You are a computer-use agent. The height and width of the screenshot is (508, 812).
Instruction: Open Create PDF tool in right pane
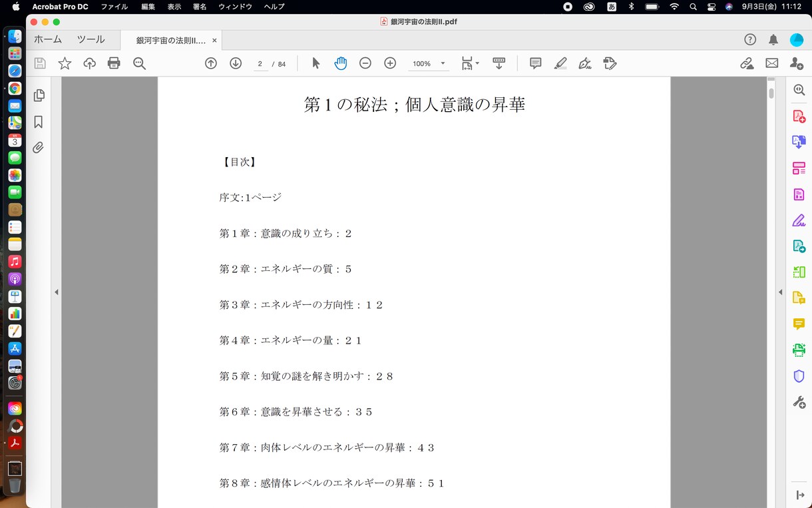(x=799, y=117)
